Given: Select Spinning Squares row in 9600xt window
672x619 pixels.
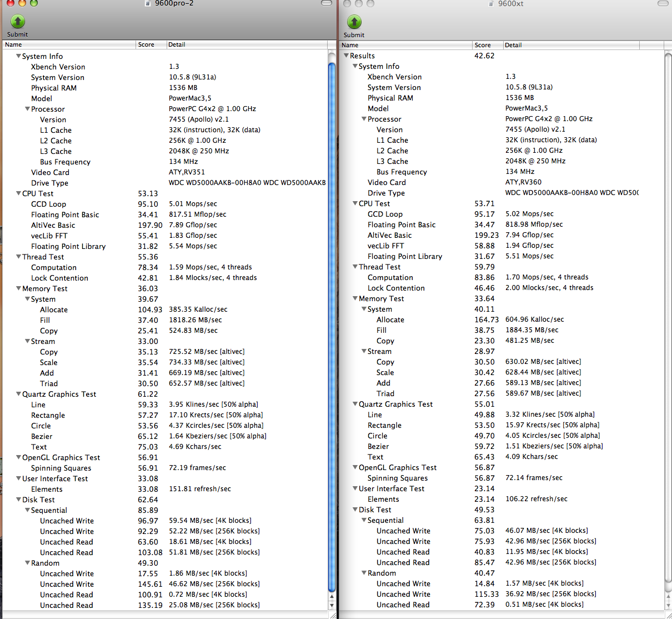Looking at the screenshot, I should click(x=502, y=478).
